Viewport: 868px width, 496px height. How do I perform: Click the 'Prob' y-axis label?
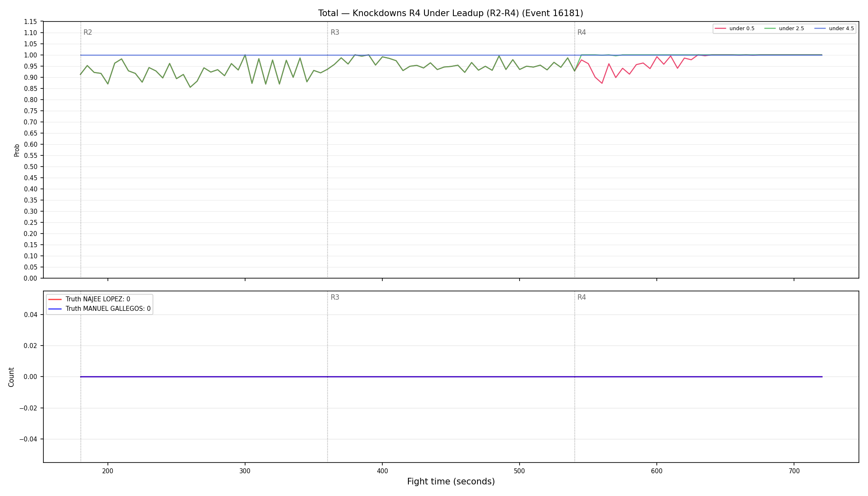[x=17, y=150]
